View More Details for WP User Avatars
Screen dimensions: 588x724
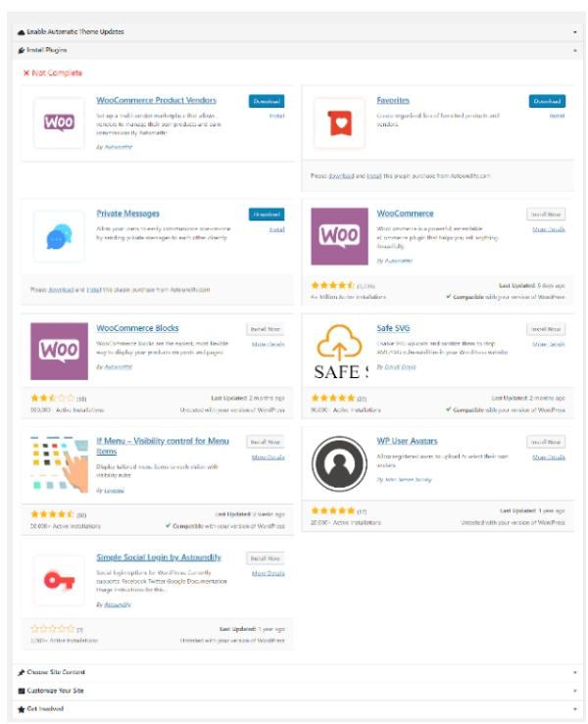click(548, 457)
